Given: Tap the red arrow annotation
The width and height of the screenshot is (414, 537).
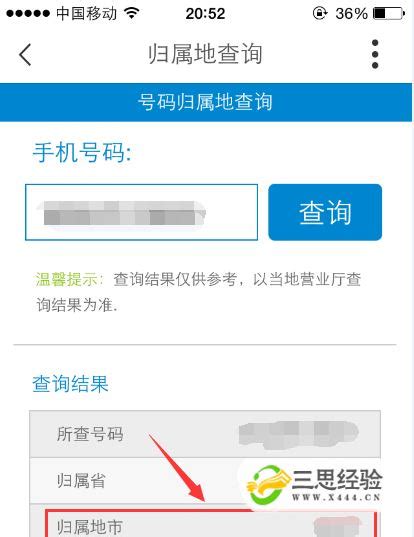Looking at the screenshot, I should [x=177, y=468].
